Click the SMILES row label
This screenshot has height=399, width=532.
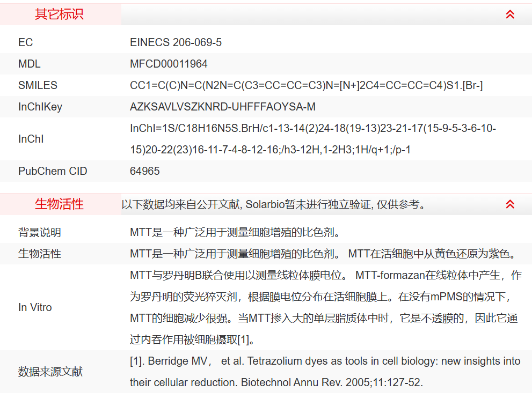(38, 85)
